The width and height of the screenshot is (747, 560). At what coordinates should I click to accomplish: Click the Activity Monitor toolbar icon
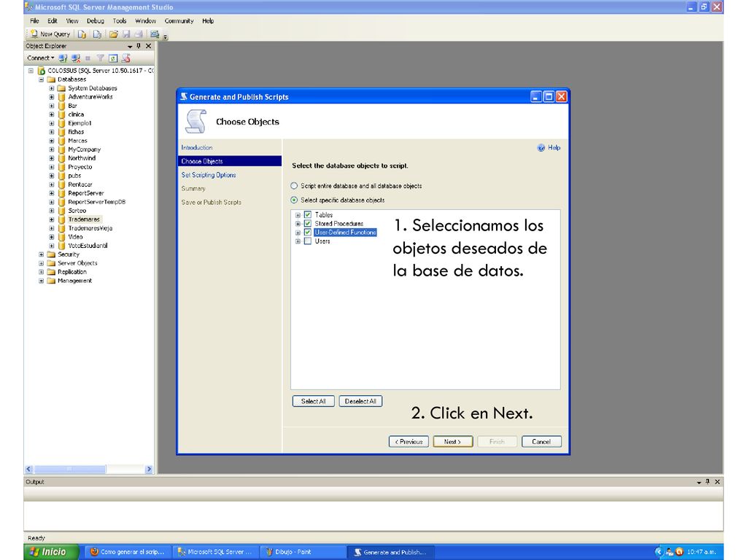point(155,34)
